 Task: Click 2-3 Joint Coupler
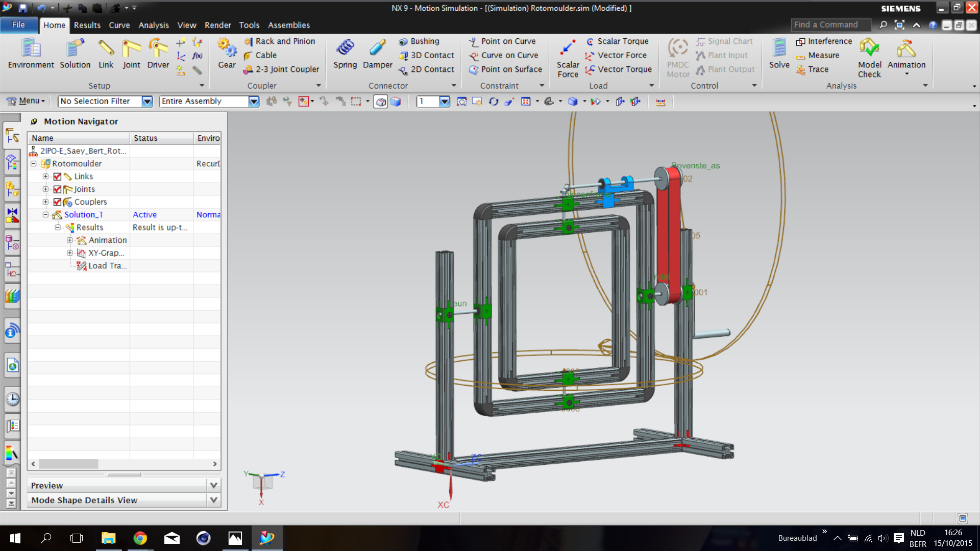click(x=281, y=69)
